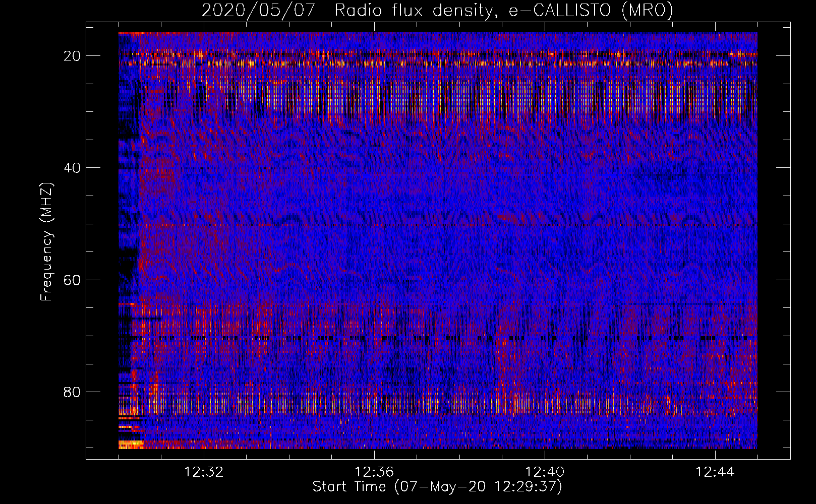The width and height of the screenshot is (816, 504).
Task: Select the "Frequency (MHZ)" y-axis label
Action: coord(46,242)
